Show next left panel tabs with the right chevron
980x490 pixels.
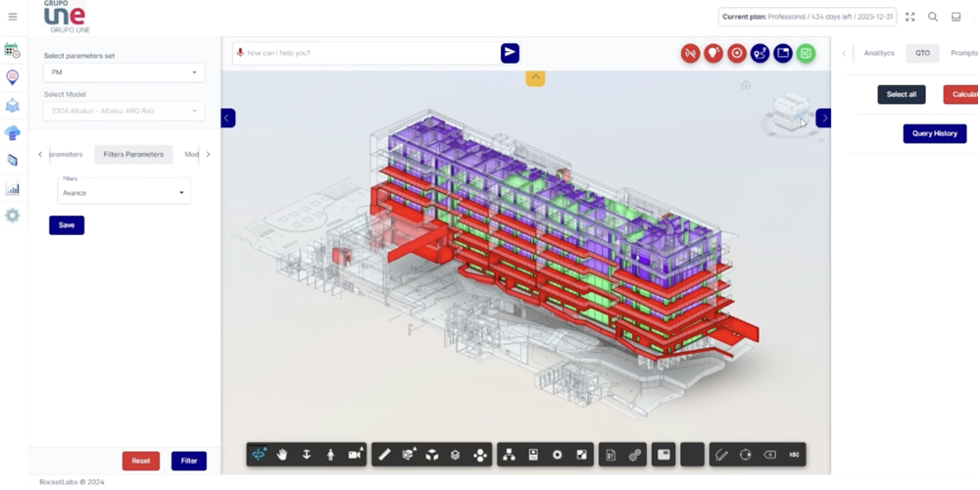(x=208, y=155)
